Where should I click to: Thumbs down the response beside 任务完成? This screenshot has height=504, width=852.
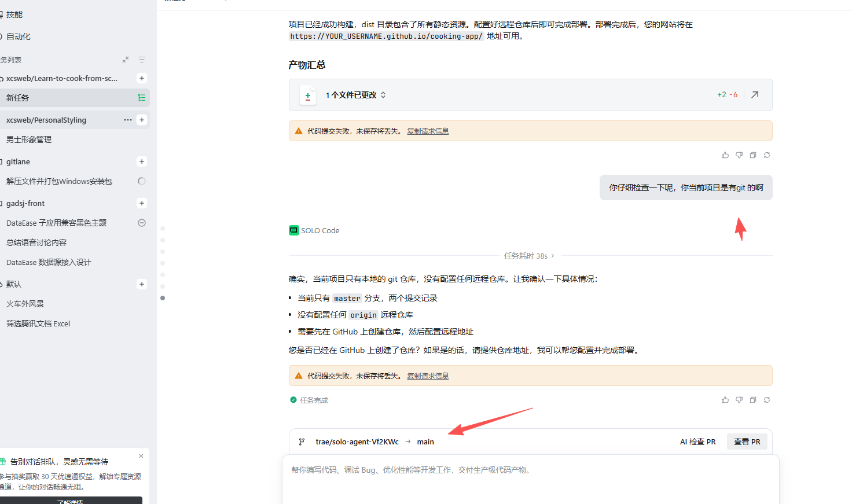click(x=739, y=400)
